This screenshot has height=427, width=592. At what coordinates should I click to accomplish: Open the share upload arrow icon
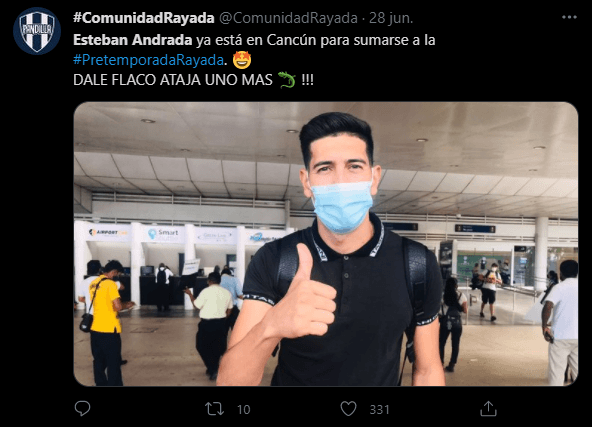(488, 409)
